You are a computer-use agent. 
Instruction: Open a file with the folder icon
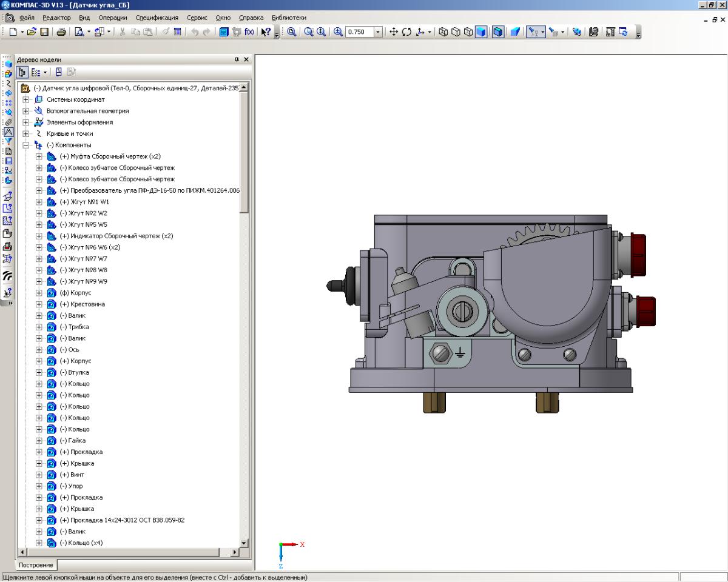click(32, 32)
